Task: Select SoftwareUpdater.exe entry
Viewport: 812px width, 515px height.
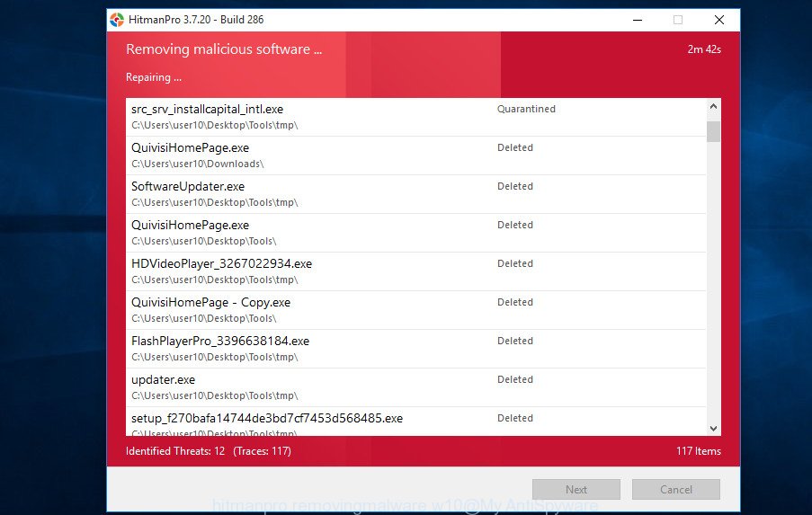Action: tap(415, 194)
